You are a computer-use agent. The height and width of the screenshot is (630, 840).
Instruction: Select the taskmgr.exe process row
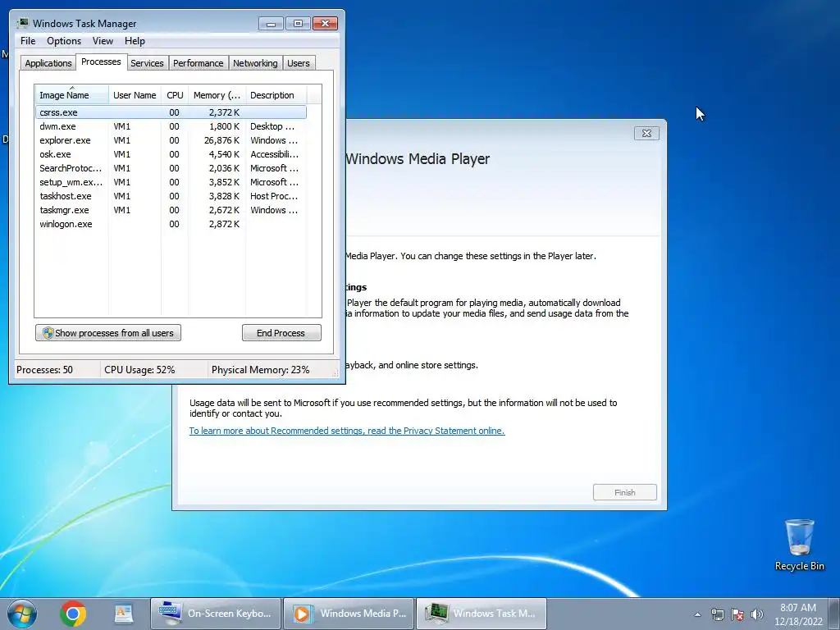coord(171,210)
